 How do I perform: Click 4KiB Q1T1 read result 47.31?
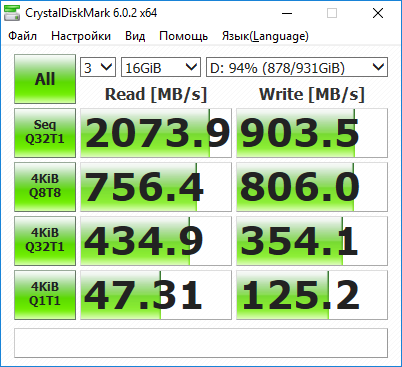(x=156, y=295)
